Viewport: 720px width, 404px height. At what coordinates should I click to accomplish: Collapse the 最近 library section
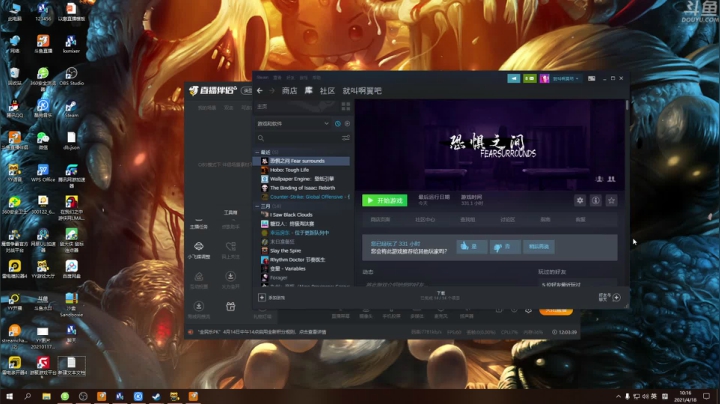pyautogui.click(x=257, y=152)
